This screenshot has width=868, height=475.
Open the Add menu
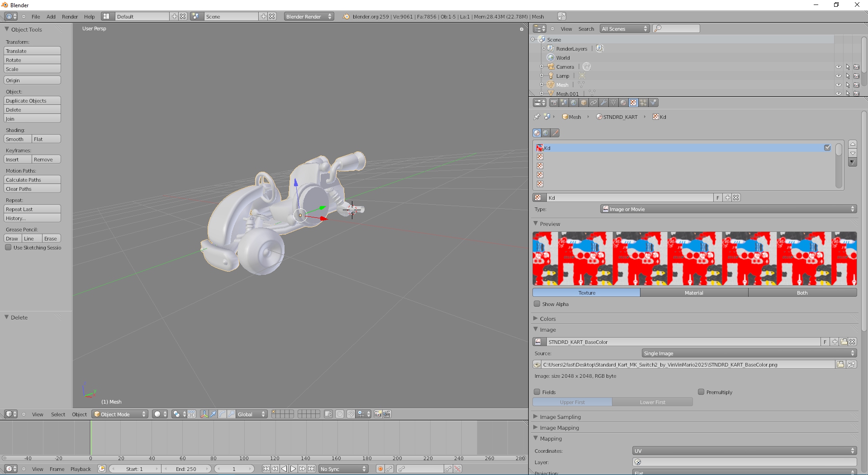pyautogui.click(x=51, y=16)
